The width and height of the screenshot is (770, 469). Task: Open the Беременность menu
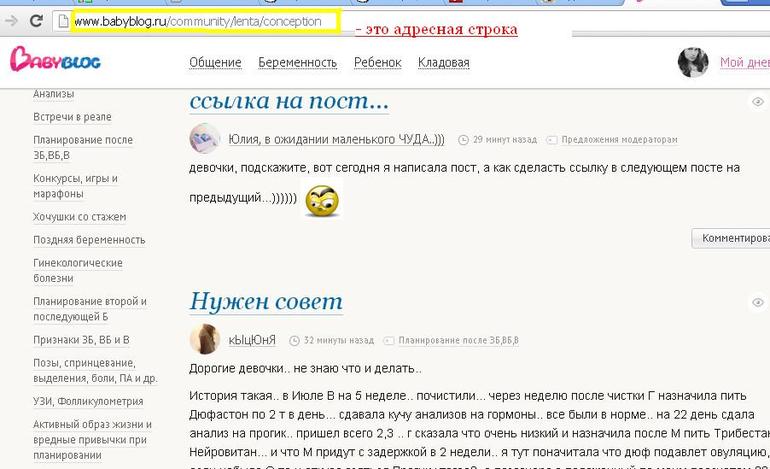[298, 63]
